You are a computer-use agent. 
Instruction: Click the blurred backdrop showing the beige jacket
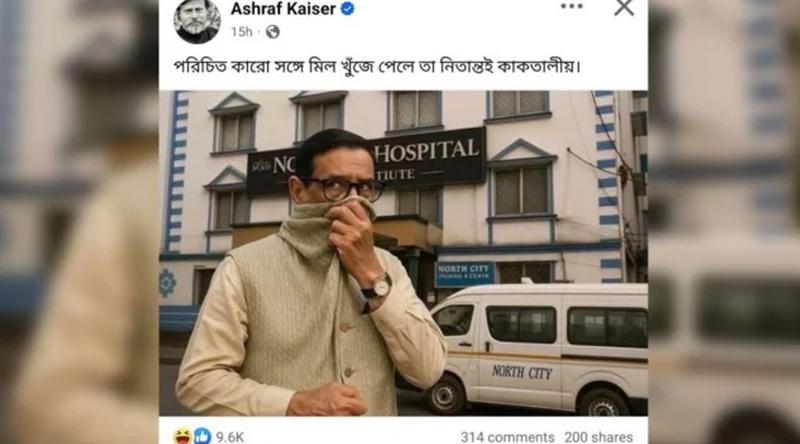pyautogui.click(x=82, y=306)
